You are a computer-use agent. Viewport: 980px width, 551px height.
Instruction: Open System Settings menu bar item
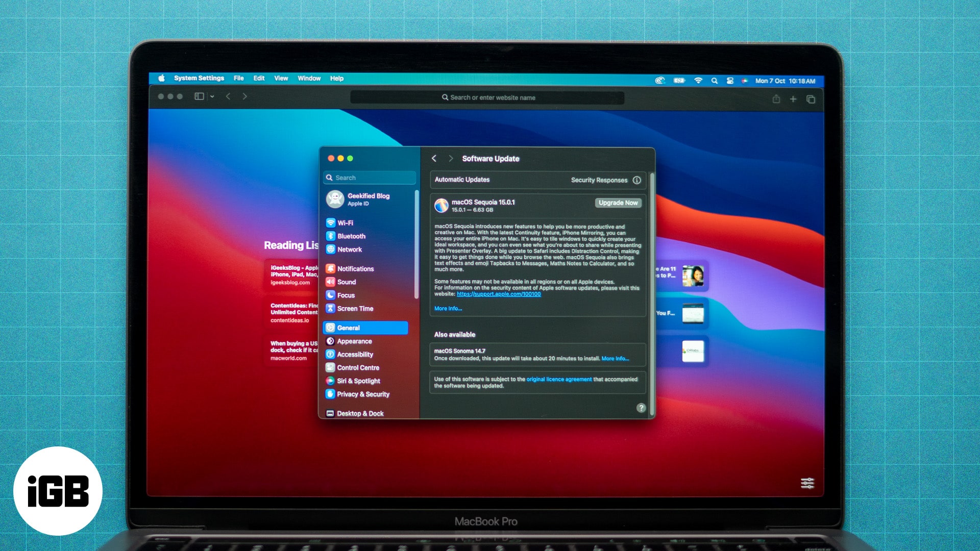[200, 79]
